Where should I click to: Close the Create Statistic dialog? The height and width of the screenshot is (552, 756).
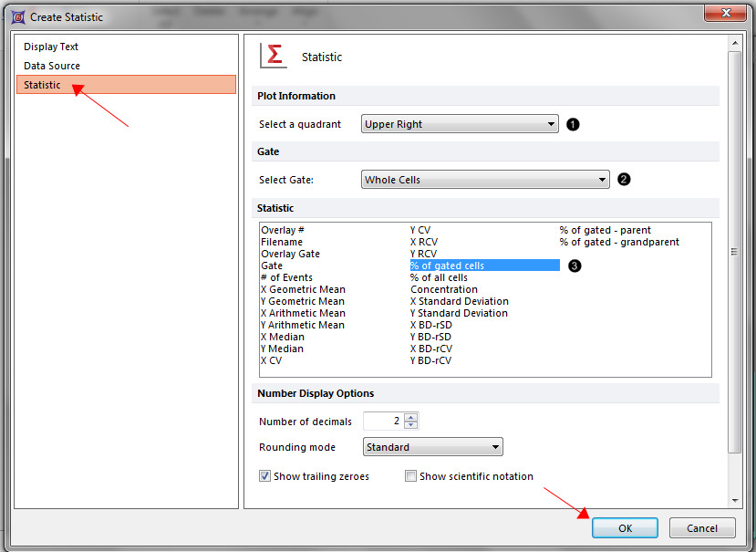click(726, 13)
